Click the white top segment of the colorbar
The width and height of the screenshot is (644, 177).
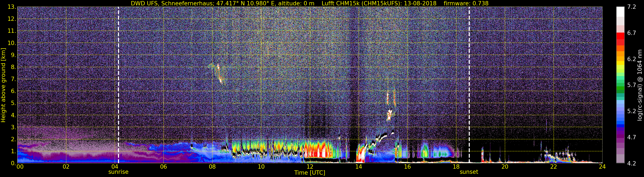pos(620,12)
